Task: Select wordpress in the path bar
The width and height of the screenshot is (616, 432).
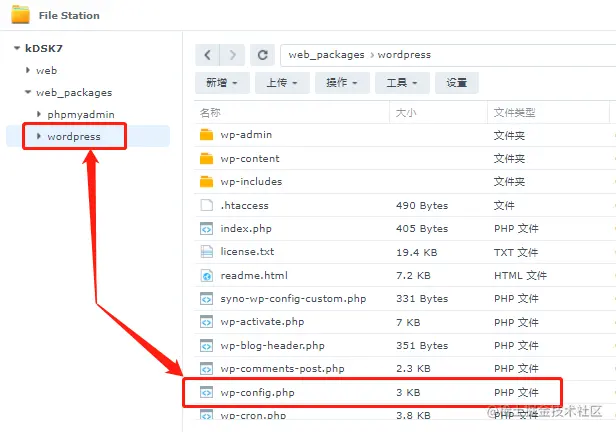Action: [404, 55]
